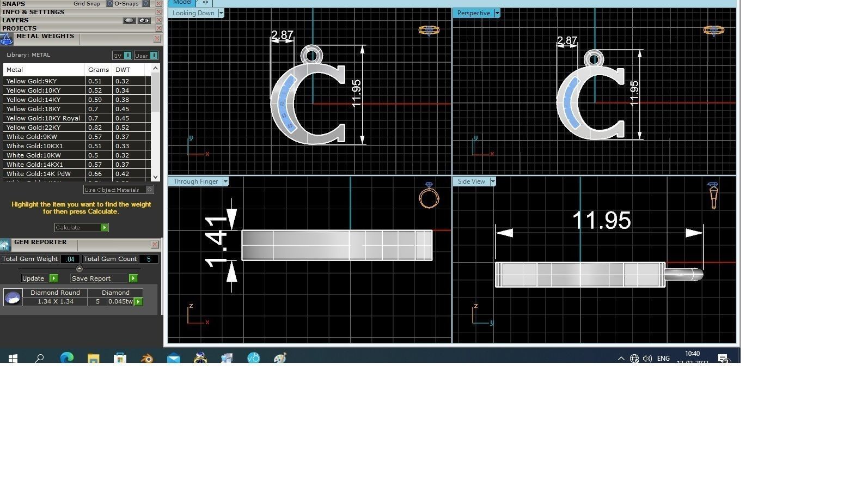Toggle the User library switch

(154, 56)
